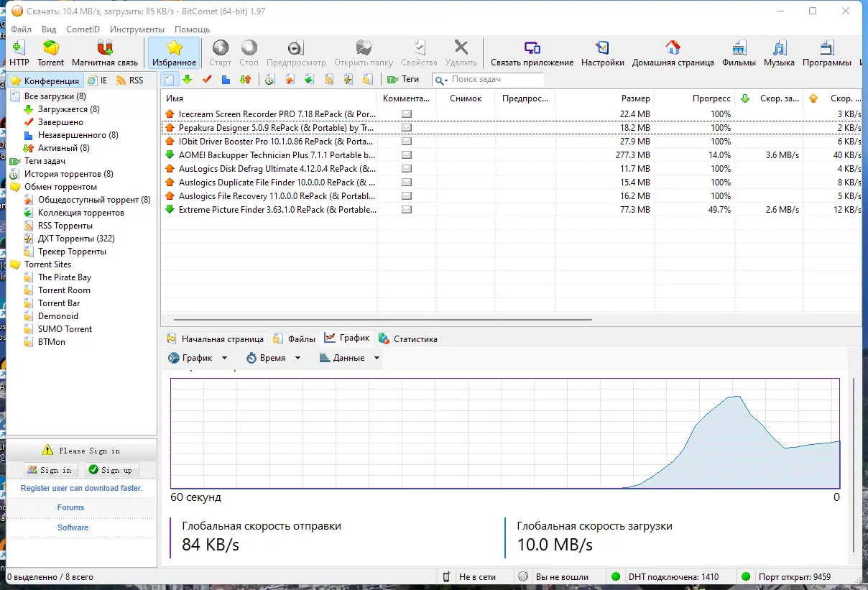Click the Теги tags filter button

pyautogui.click(x=403, y=80)
